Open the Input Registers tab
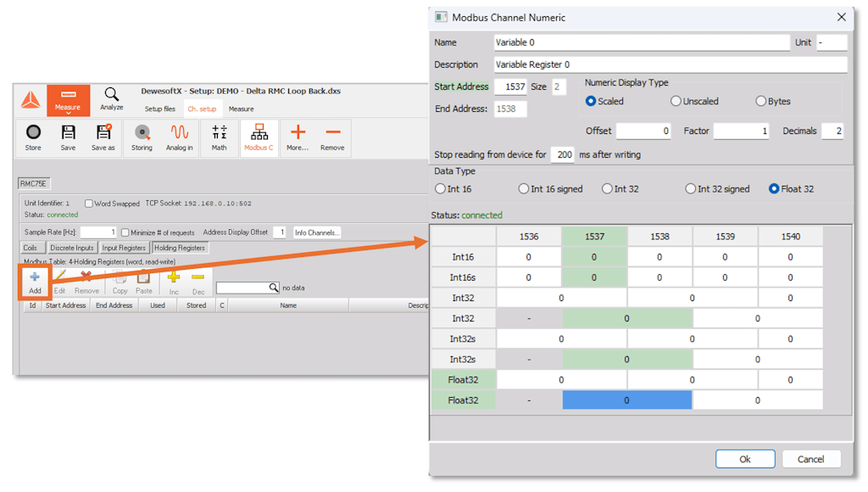The width and height of the screenshot is (868, 492). 124,248
